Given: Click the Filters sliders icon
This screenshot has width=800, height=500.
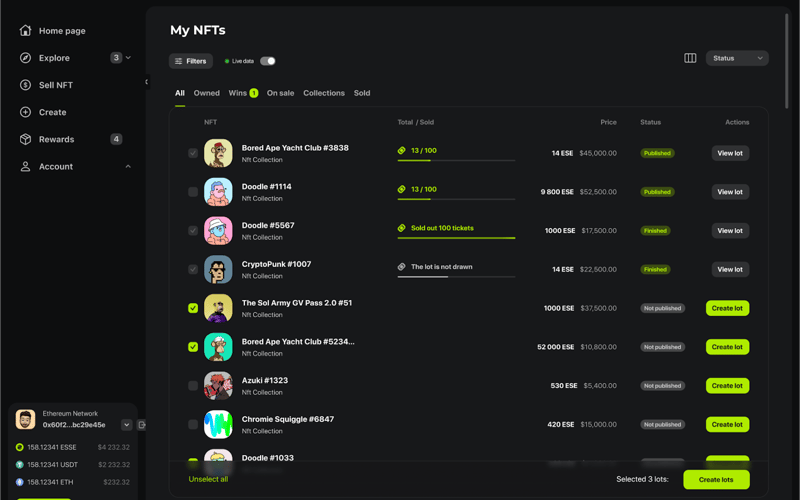Looking at the screenshot, I should 178,61.
